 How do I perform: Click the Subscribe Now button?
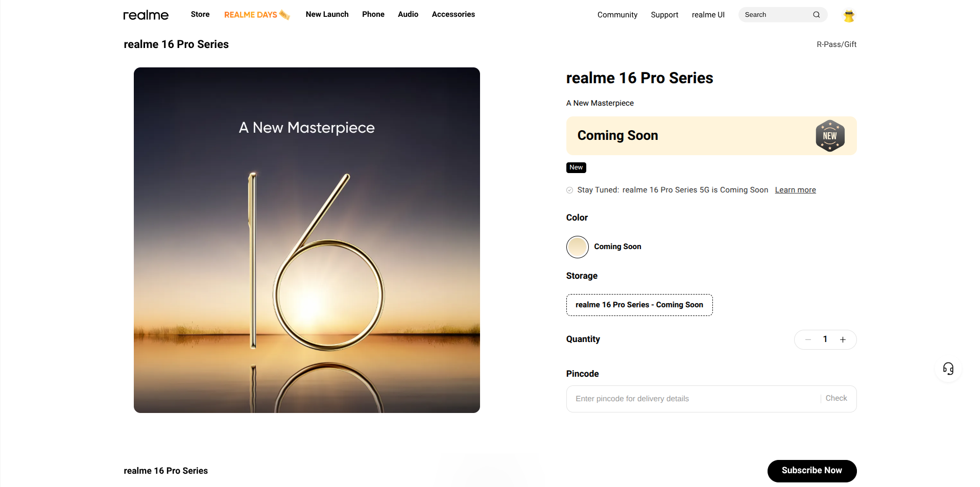[811, 471]
